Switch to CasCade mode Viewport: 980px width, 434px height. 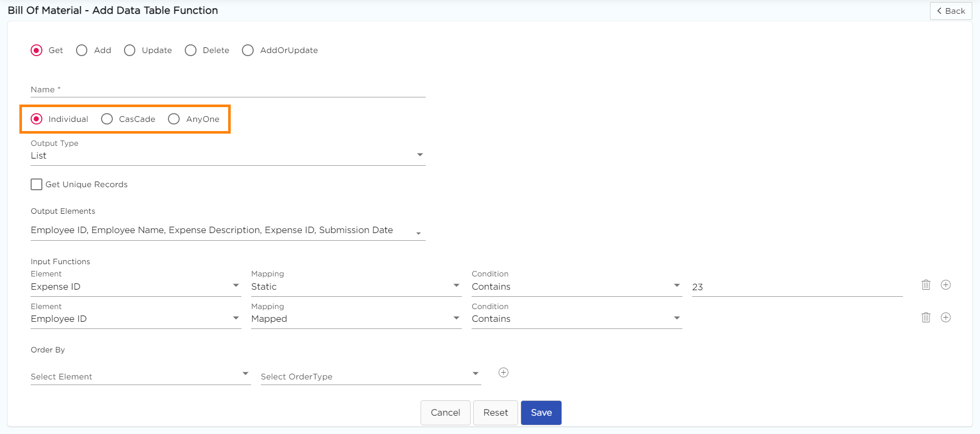(x=107, y=119)
